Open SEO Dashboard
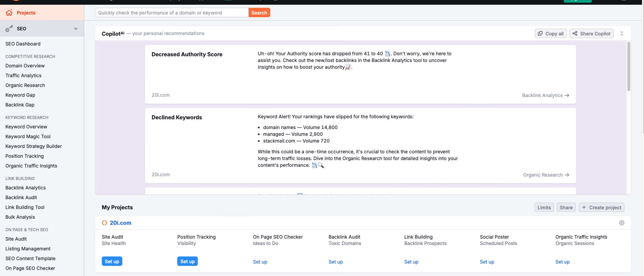This screenshot has width=644, height=276. tap(23, 44)
